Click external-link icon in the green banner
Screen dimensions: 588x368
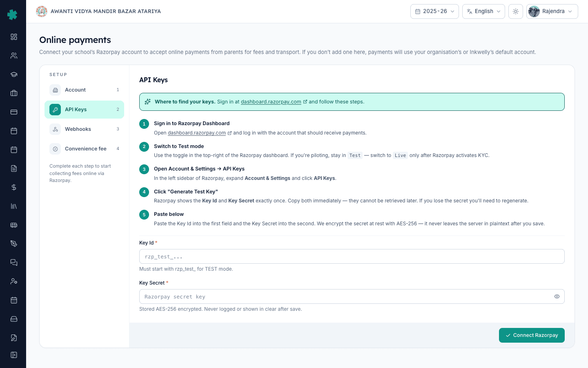click(x=305, y=102)
